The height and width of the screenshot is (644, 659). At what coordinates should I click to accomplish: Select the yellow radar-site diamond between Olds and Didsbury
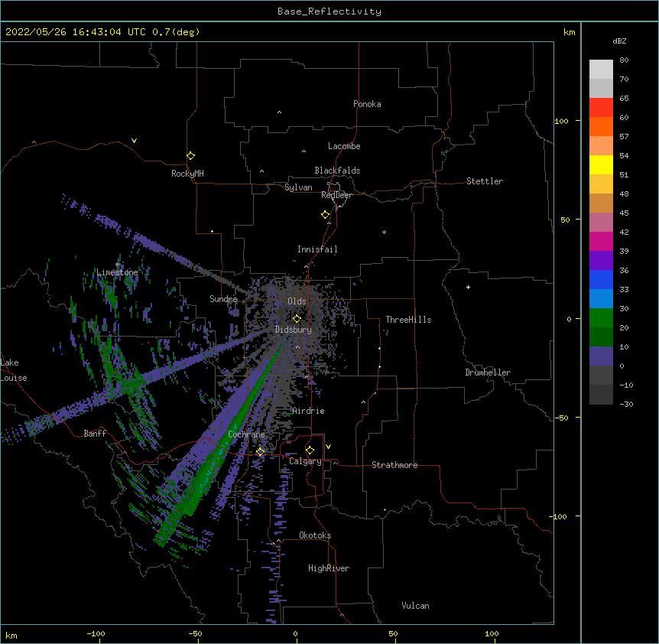point(297,319)
